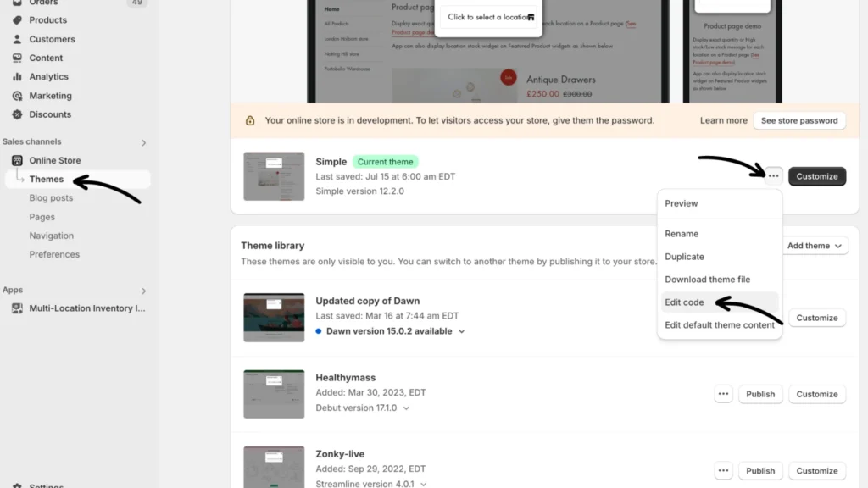Viewport: 868px width, 488px height.
Task: Open three-dot menu for Healthymass theme
Action: [x=723, y=394]
